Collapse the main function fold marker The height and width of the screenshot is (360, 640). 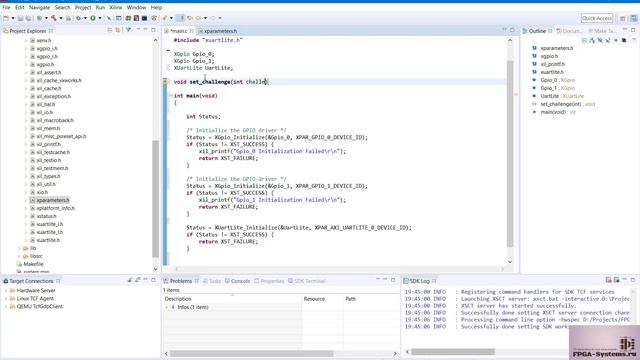(x=171, y=96)
